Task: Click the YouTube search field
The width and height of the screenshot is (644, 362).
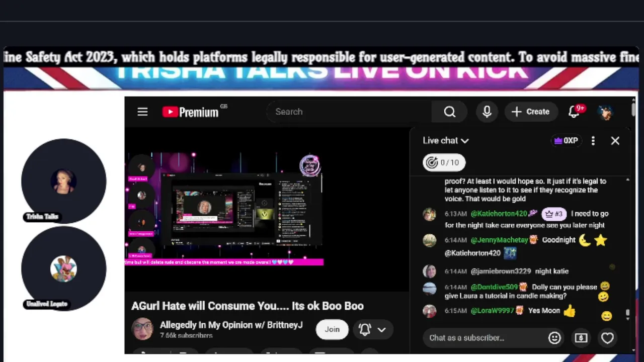Action: tap(349, 112)
